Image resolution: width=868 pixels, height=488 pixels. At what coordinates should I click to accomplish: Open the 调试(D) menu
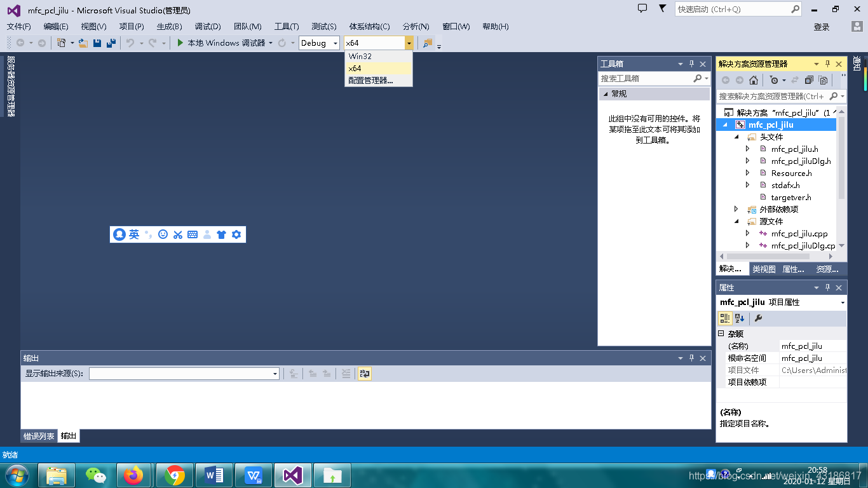point(206,26)
